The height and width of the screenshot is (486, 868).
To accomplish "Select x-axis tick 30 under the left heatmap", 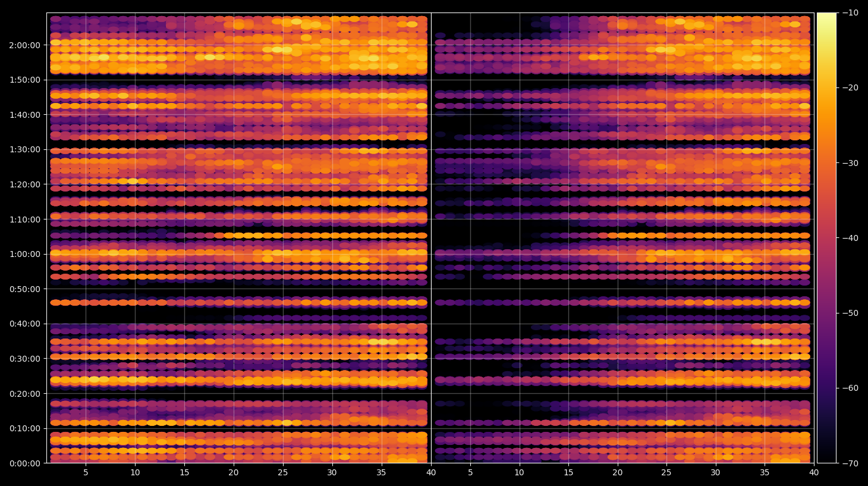I will point(332,473).
